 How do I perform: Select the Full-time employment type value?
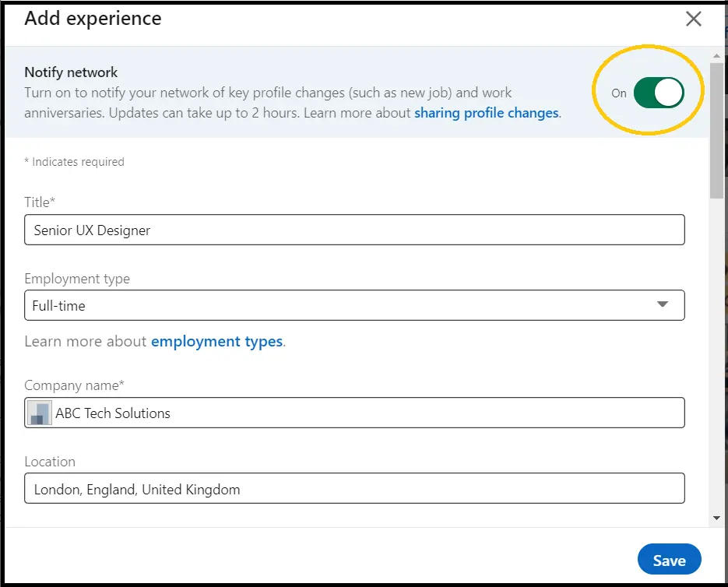355,305
